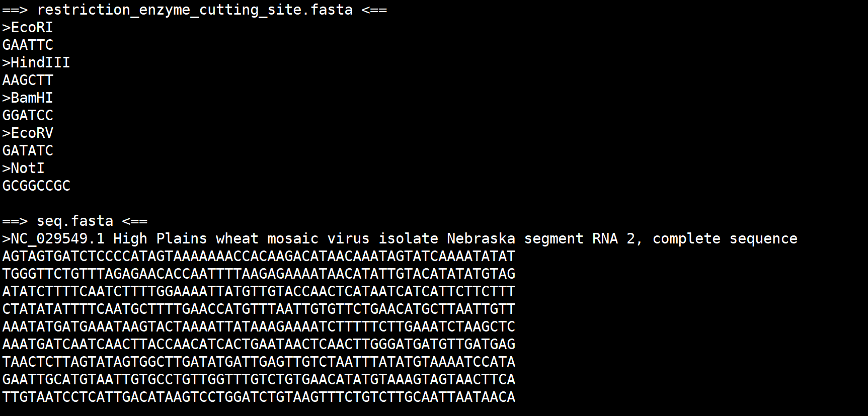Click the >EcoRV header line
This screenshot has height=416, width=868.
click(28, 133)
